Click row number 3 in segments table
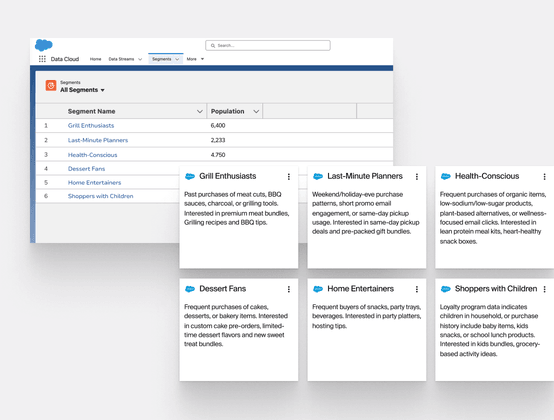This screenshot has height=420, width=554. pos(46,155)
